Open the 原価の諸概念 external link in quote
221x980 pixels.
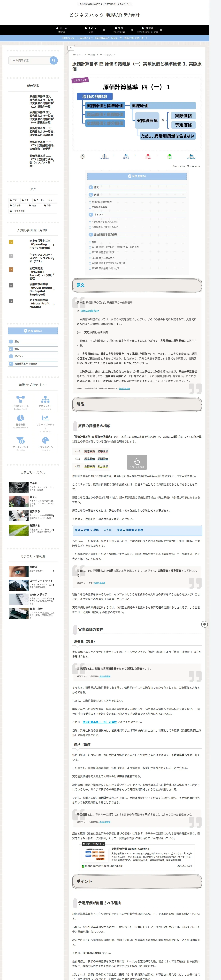tap(89, 311)
